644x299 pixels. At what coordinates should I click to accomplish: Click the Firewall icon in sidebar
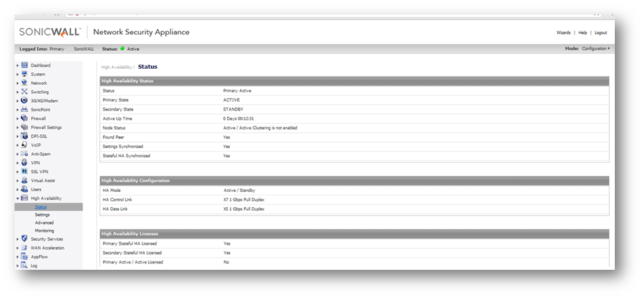[24, 119]
